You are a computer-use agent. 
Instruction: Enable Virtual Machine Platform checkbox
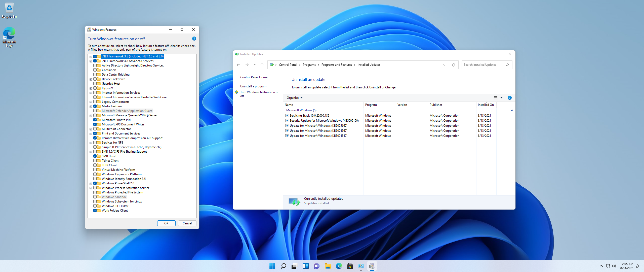95,170
